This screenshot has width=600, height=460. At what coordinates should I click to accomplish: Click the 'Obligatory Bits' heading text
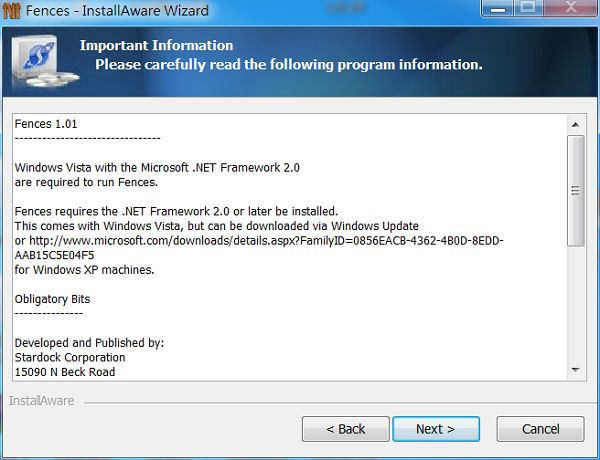click(52, 299)
